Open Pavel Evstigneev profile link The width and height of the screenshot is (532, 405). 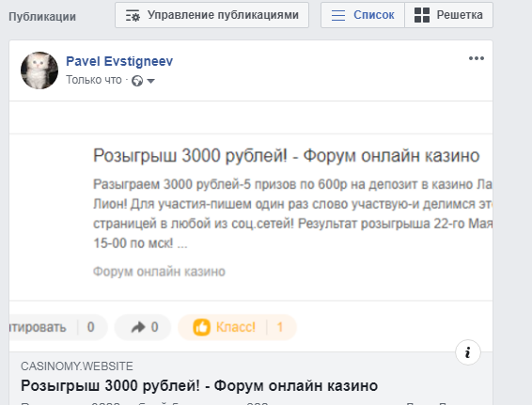tap(119, 61)
